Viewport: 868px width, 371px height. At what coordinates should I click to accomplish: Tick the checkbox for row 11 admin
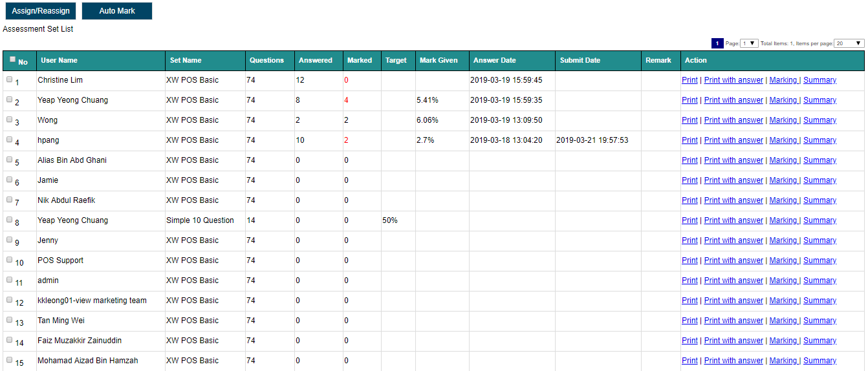click(x=10, y=280)
